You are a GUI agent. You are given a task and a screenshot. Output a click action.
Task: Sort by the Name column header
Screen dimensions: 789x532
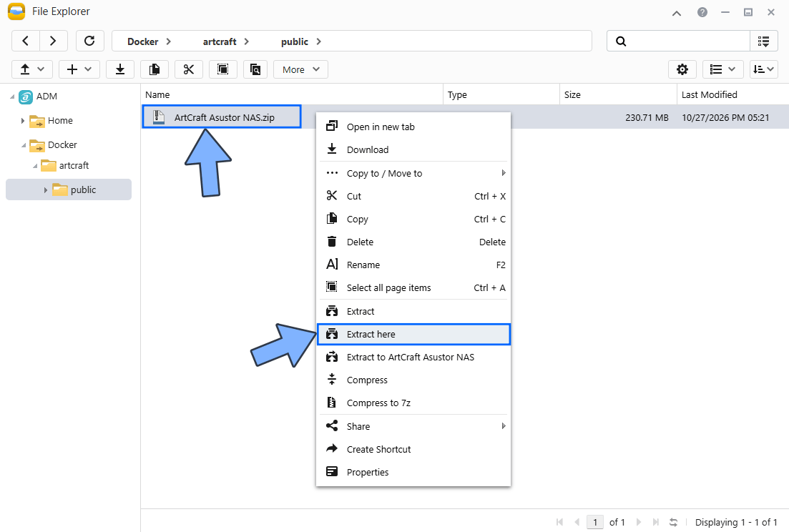[292, 94]
